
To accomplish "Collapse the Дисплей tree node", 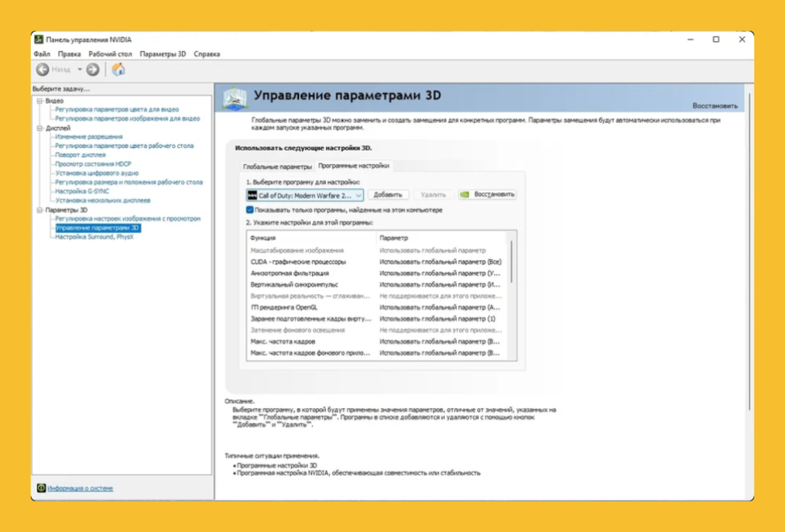I will pos(39,128).
